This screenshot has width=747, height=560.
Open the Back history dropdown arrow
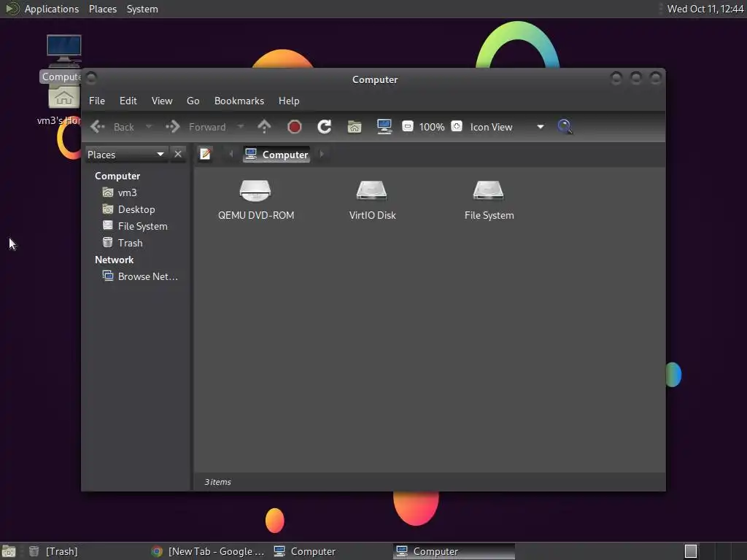coord(149,127)
